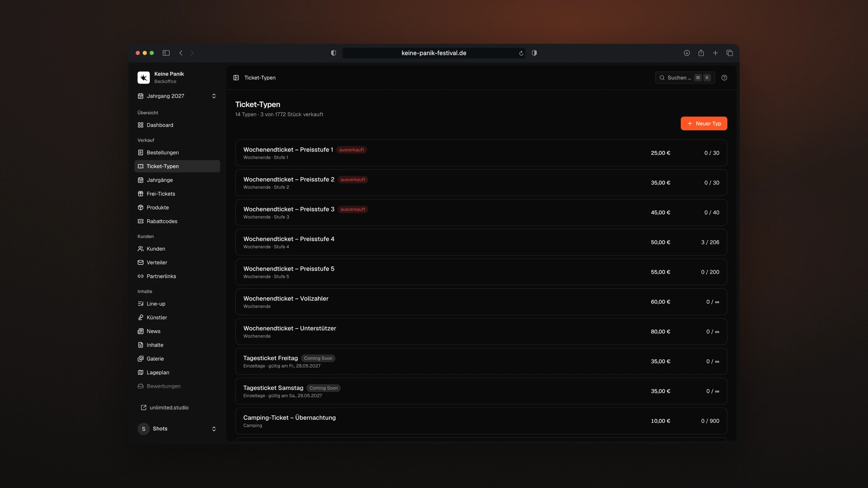Open Wochenendticket – Vollzahler row
The height and width of the screenshot is (488, 868).
point(481,302)
